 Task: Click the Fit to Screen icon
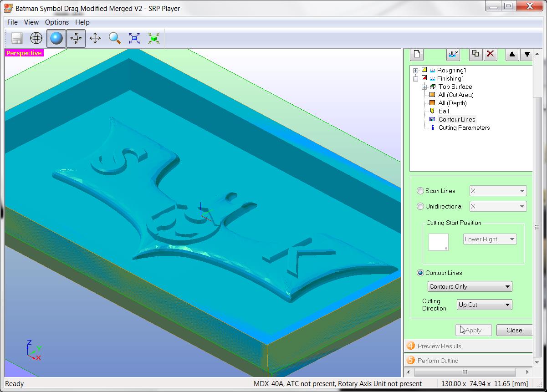[134, 38]
